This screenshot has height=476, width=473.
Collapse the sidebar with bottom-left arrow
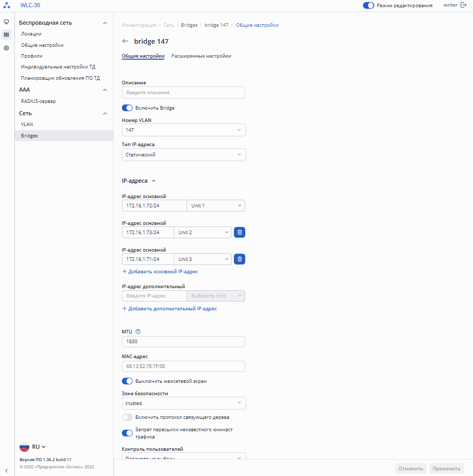coord(6,470)
